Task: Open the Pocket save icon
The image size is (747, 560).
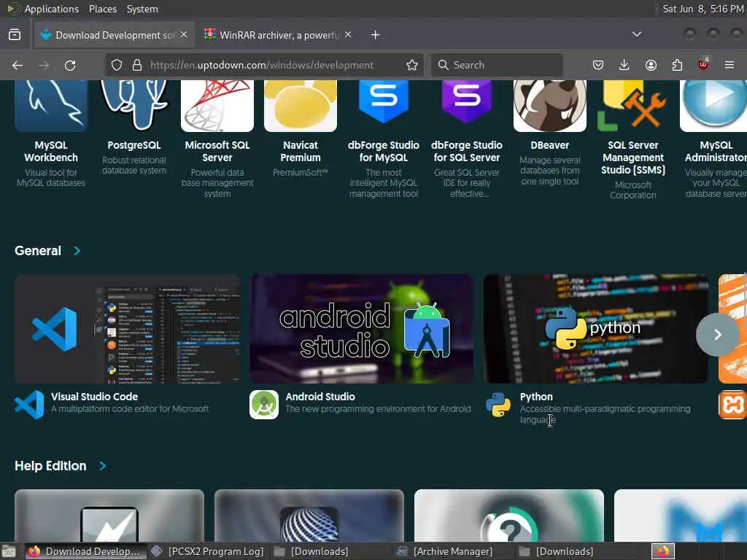Action: click(x=598, y=65)
